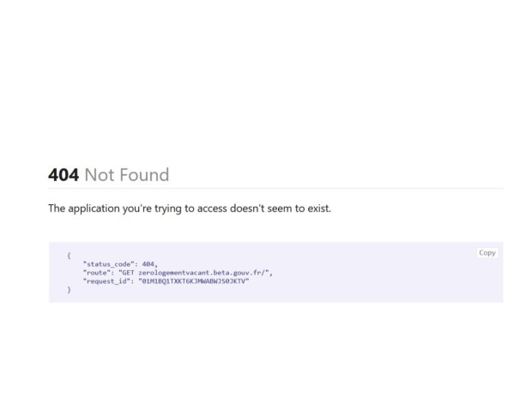Click the "status_code" key in JSON
Viewport: 532px width, 398px height.
pos(109,264)
